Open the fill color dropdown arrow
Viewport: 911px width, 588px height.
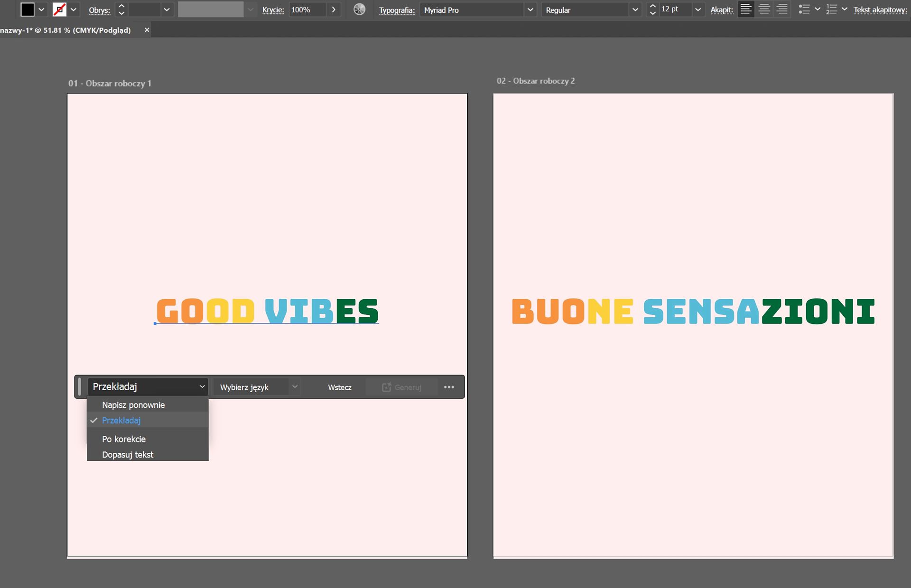(x=41, y=9)
